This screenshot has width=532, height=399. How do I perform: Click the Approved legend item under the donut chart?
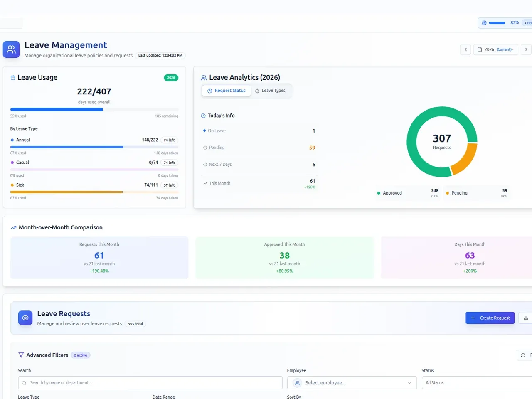point(408,193)
